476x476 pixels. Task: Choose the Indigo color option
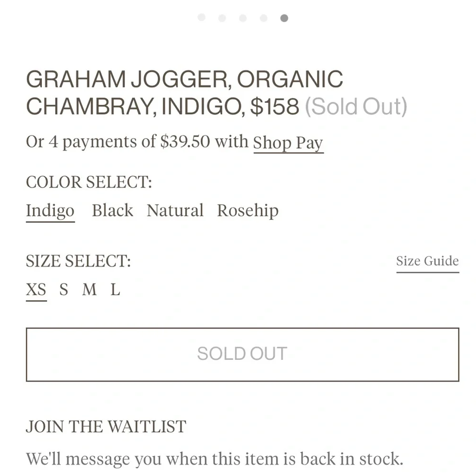point(50,210)
